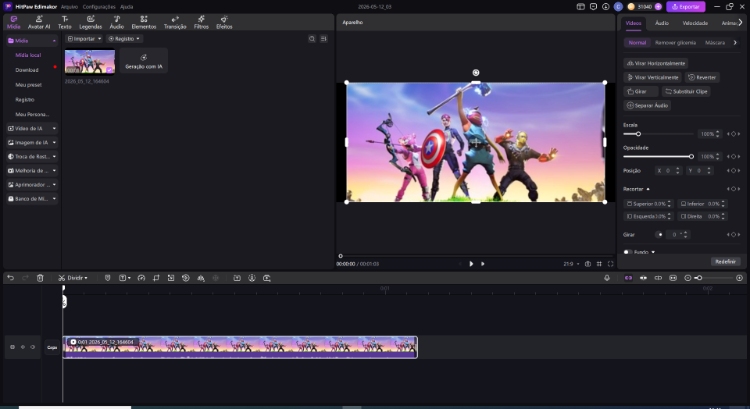
Task: Open the Configurações menu
Action: pyautogui.click(x=99, y=7)
